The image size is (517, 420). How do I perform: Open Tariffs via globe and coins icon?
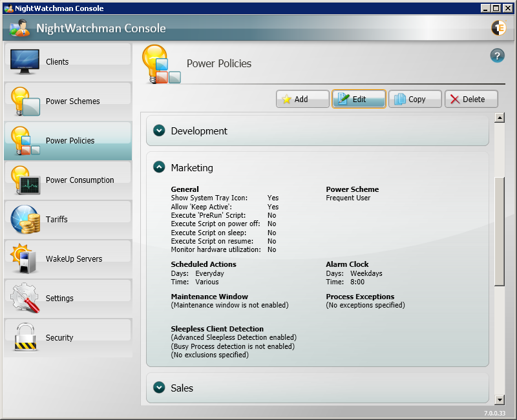(25, 220)
